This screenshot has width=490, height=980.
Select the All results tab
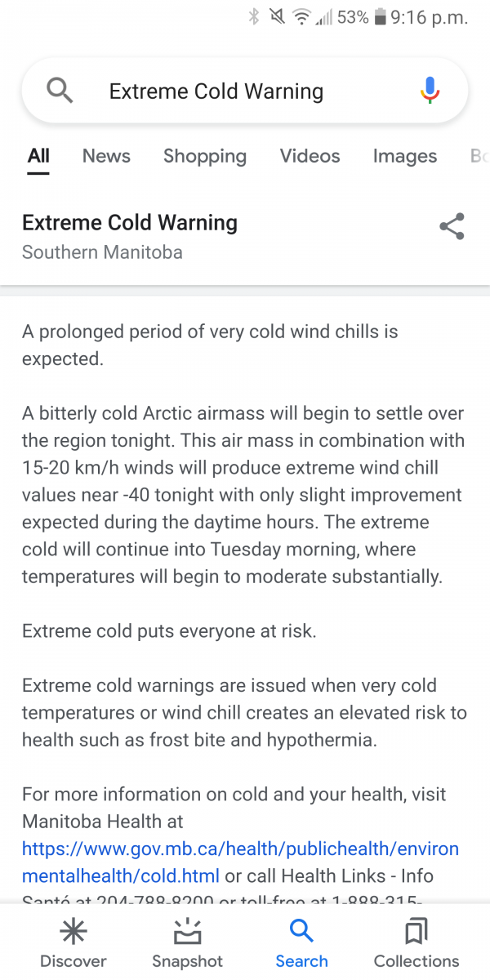[x=38, y=156]
